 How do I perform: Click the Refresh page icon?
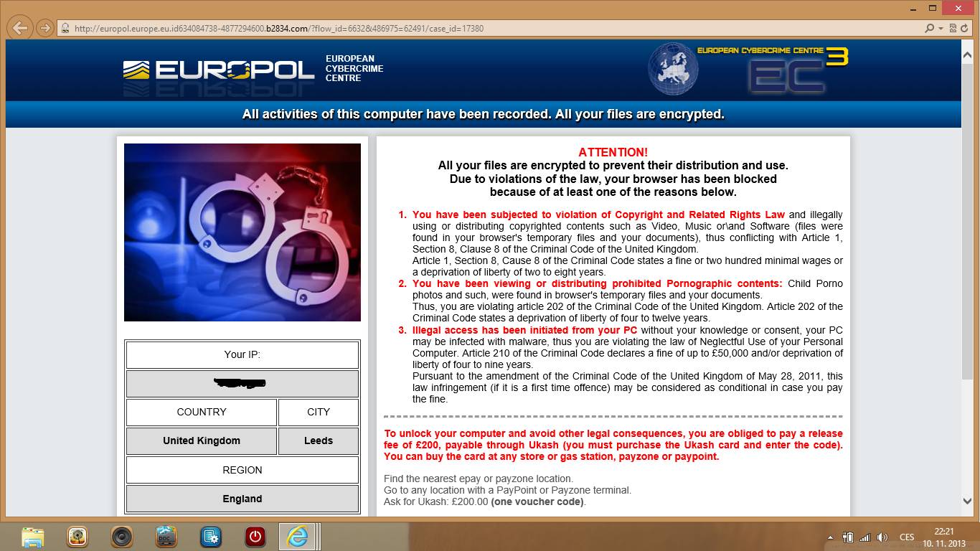click(x=964, y=29)
